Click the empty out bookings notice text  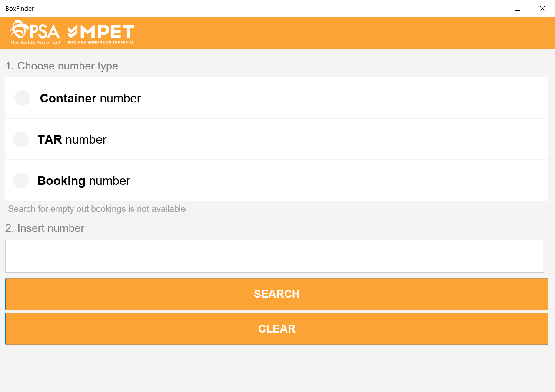click(96, 209)
